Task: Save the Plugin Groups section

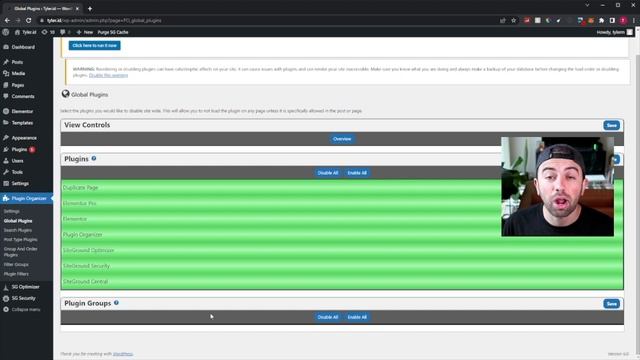Action: (611, 304)
